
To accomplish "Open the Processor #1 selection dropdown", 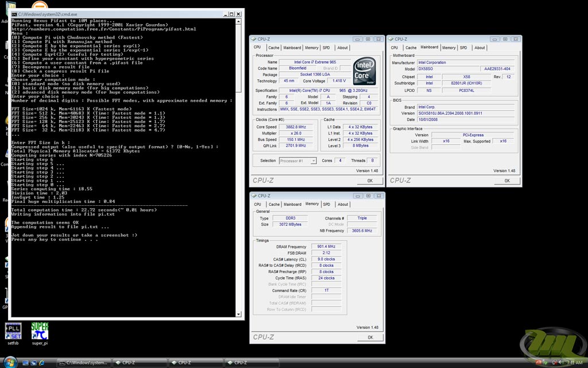I will coord(298,161).
